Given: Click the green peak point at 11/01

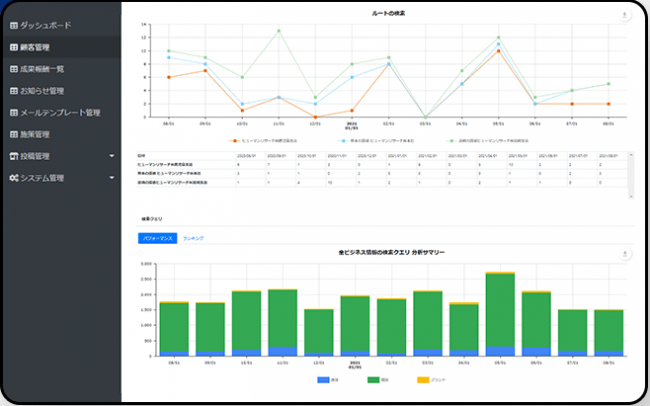Looking at the screenshot, I should (x=279, y=31).
